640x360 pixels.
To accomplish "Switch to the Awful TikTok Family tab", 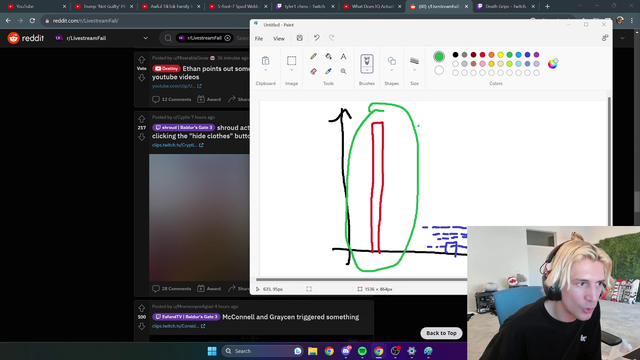I will tap(171, 6).
